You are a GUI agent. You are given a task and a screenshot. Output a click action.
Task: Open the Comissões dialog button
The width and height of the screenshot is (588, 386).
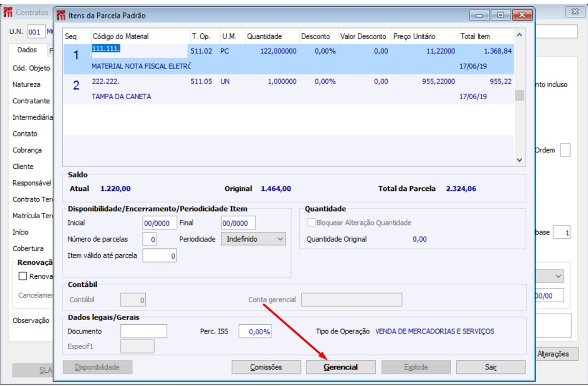click(x=265, y=367)
